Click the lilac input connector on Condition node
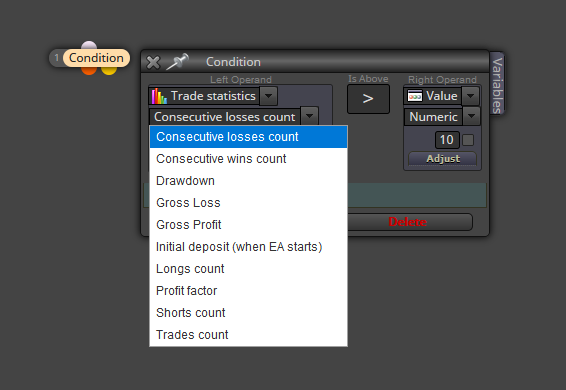 pos(89,45)
